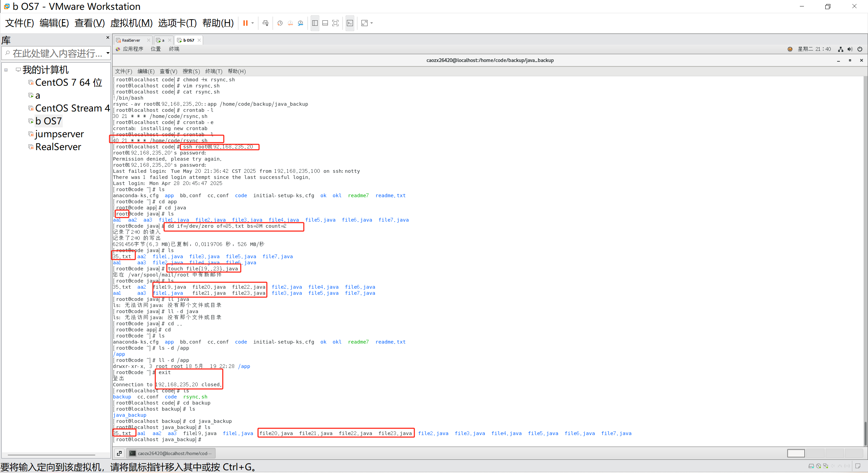Toggle the console view terminal button
The width and height of the screenshot is (868, 473).
(350, 23)
